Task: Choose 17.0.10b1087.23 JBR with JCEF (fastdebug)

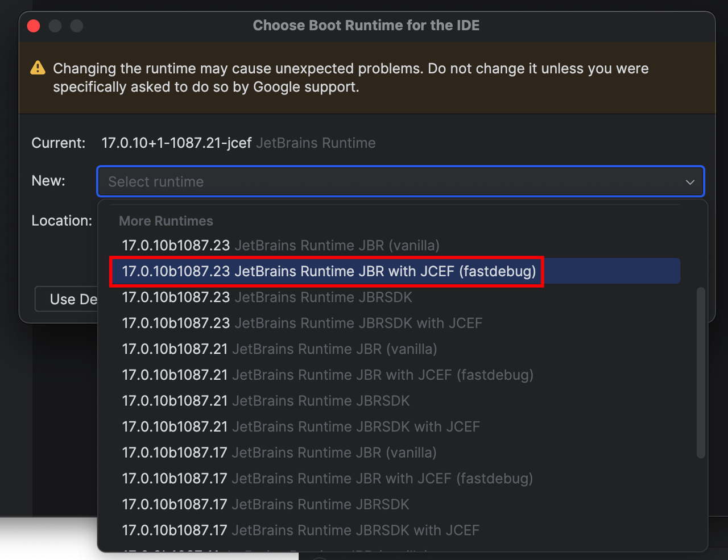Action: point(395,271)
